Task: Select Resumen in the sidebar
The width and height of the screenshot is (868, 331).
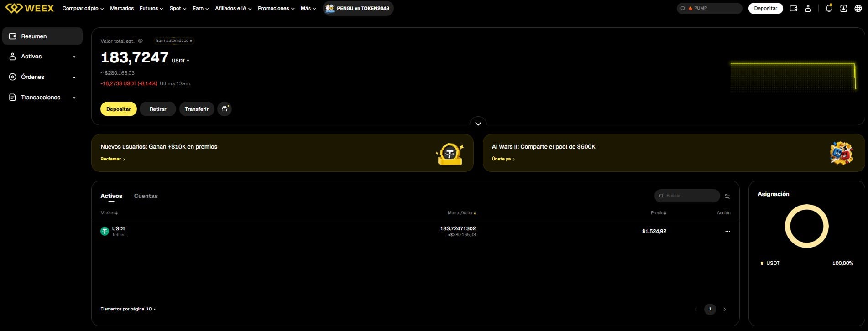Action: click(x=42, y=36)
